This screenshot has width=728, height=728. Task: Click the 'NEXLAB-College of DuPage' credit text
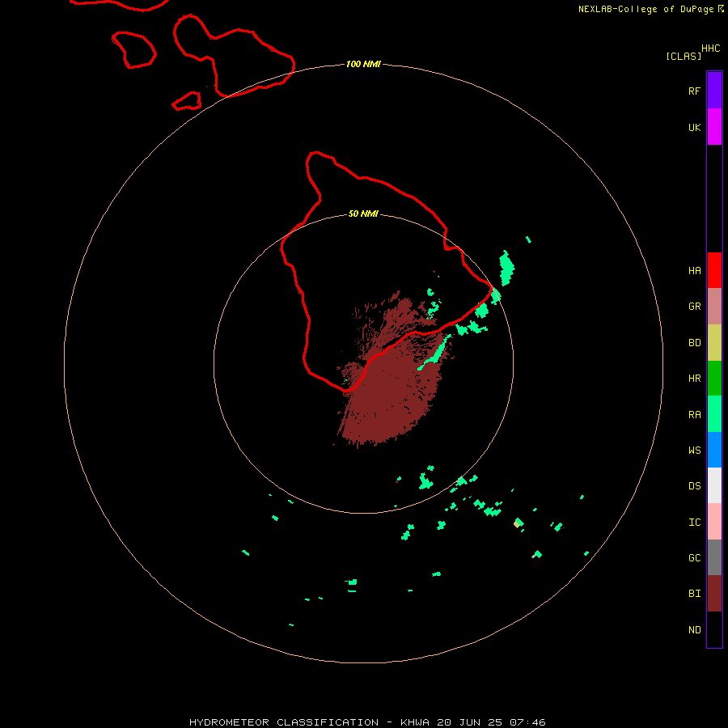645,9
